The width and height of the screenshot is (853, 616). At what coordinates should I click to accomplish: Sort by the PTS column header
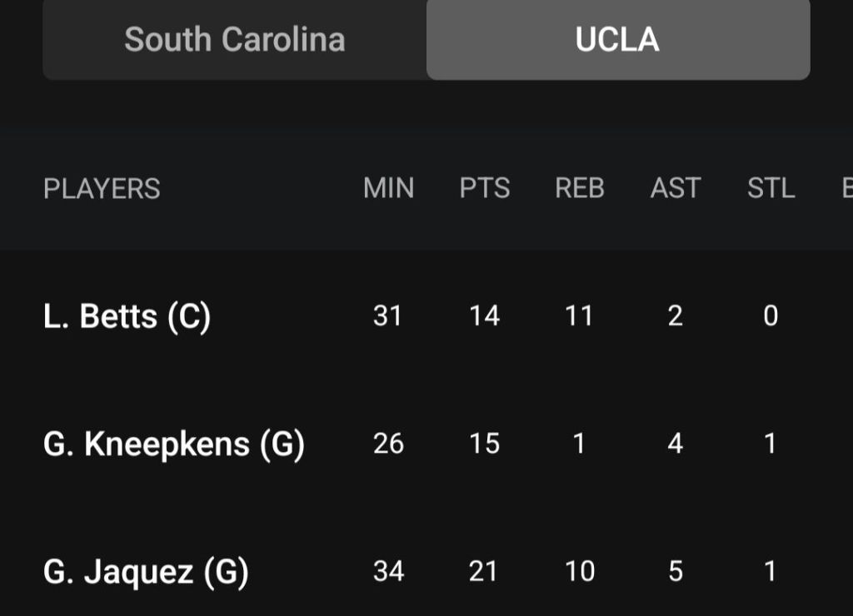point(484,189)
